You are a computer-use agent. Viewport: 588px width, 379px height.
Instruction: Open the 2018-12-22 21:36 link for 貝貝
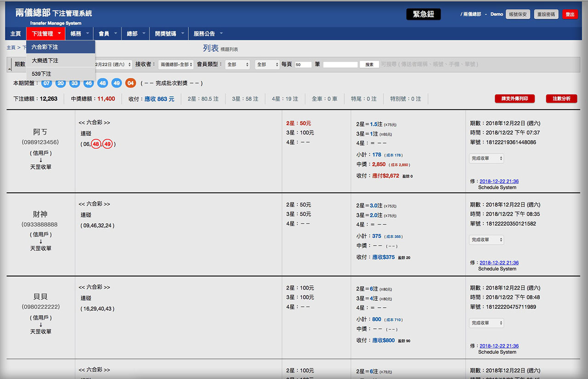coord(499,346)
